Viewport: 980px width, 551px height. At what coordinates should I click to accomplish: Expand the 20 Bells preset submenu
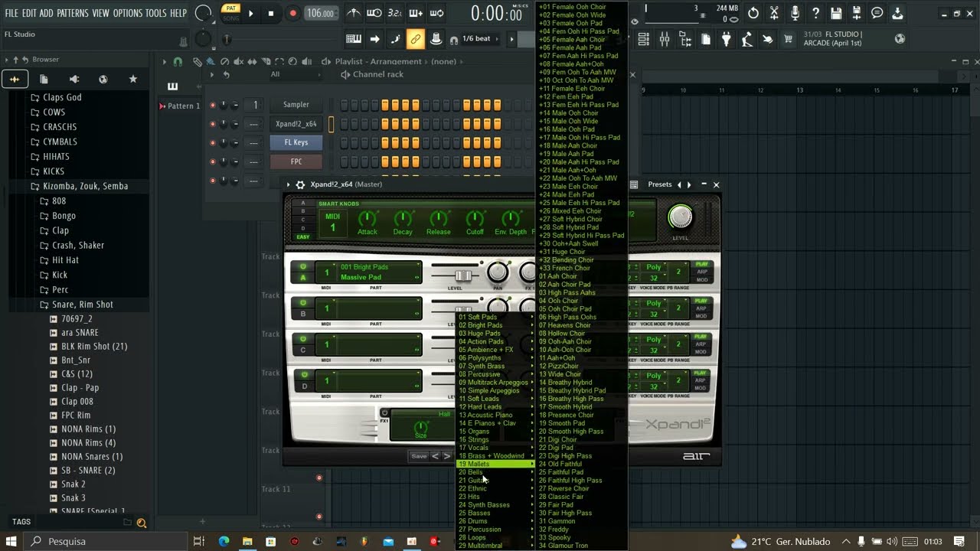tap(495, 472)
